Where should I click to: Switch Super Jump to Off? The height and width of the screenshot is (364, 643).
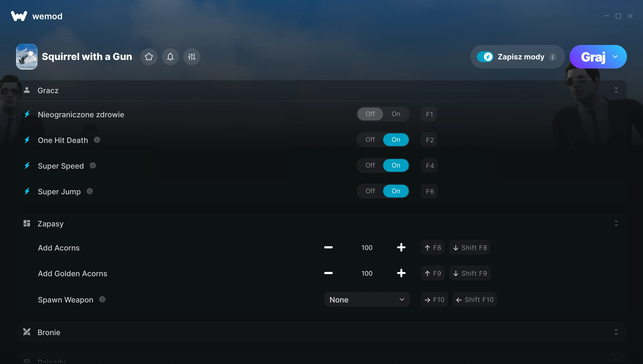370,191
